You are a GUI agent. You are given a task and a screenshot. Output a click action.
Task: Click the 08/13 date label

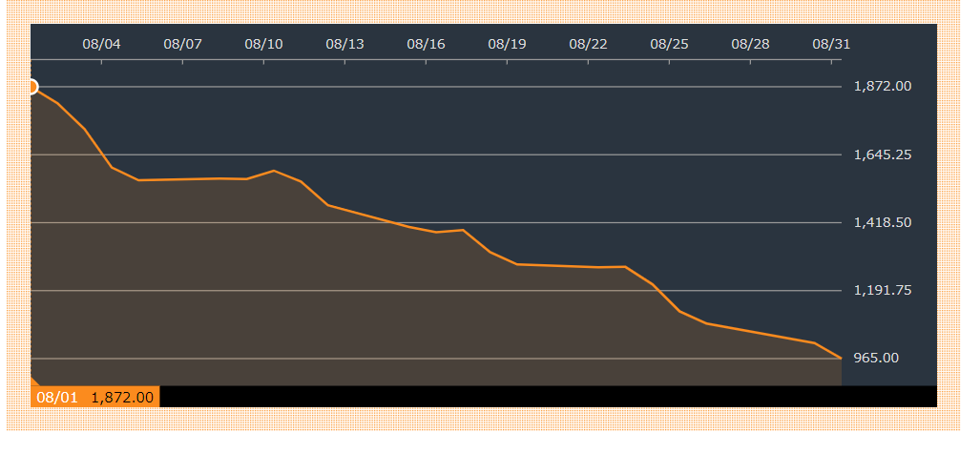[x=345, y=44]
